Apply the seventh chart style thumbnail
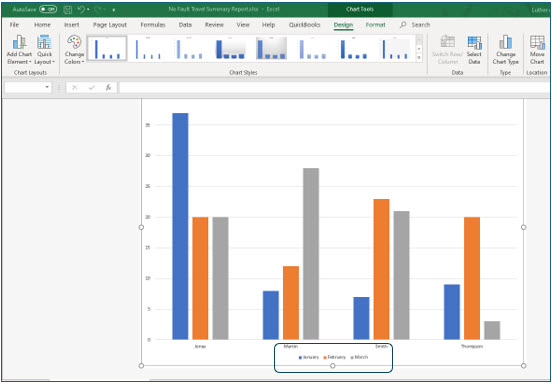 pos(353,48)
